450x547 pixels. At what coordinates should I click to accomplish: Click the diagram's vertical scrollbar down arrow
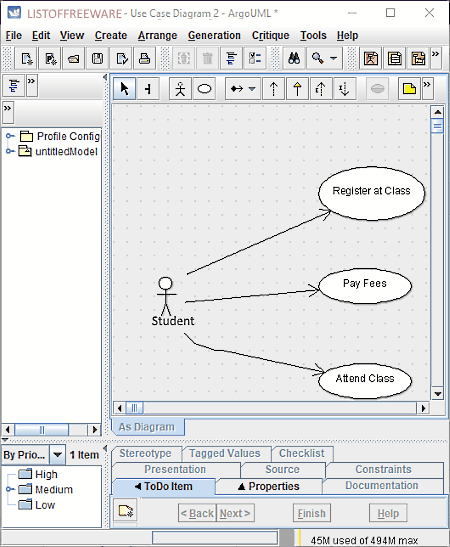point(437,394)
